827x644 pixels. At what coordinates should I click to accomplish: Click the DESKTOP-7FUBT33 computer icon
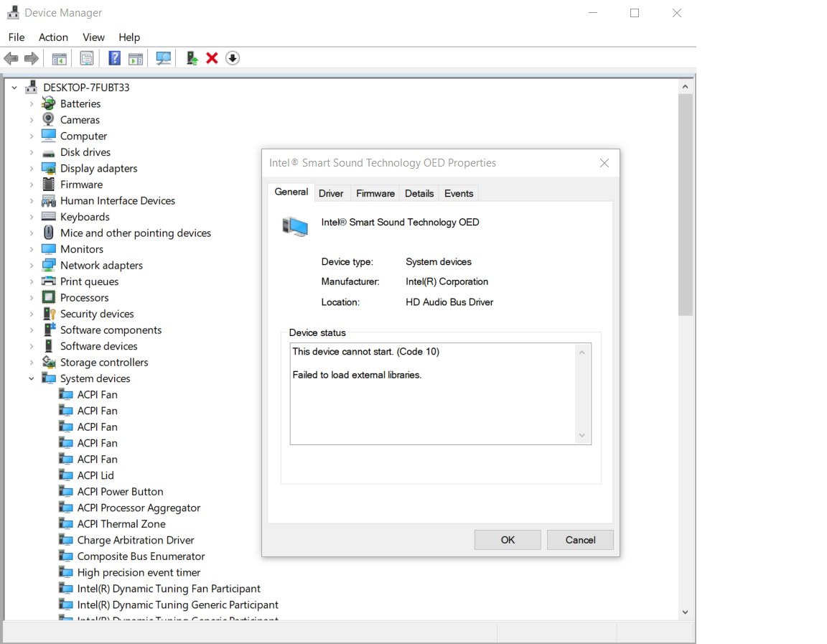32,87
